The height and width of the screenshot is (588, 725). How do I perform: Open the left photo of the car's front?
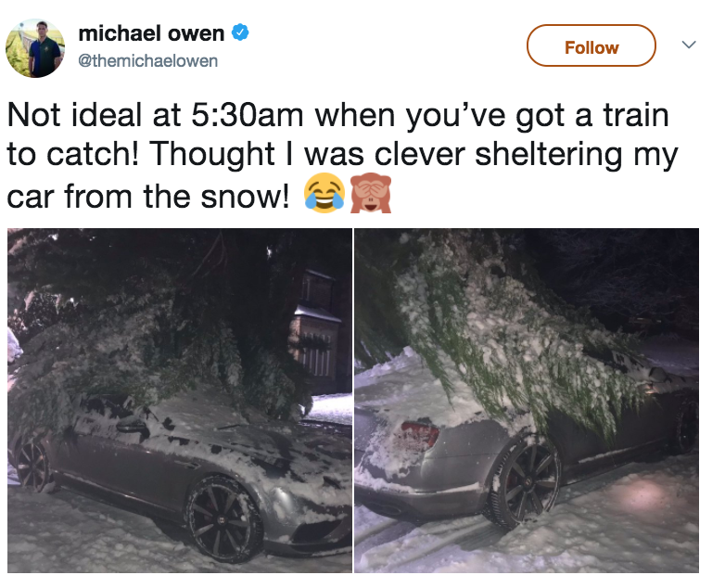click(180, 401)
